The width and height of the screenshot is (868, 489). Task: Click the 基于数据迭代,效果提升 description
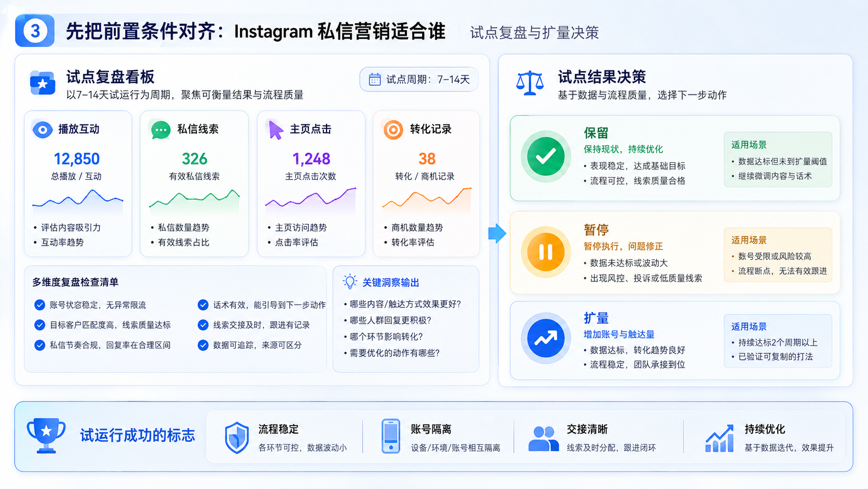click(789, 448)
